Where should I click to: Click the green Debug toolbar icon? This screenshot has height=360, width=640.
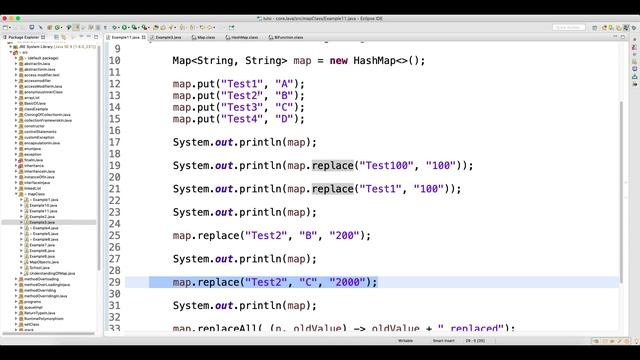115,27
